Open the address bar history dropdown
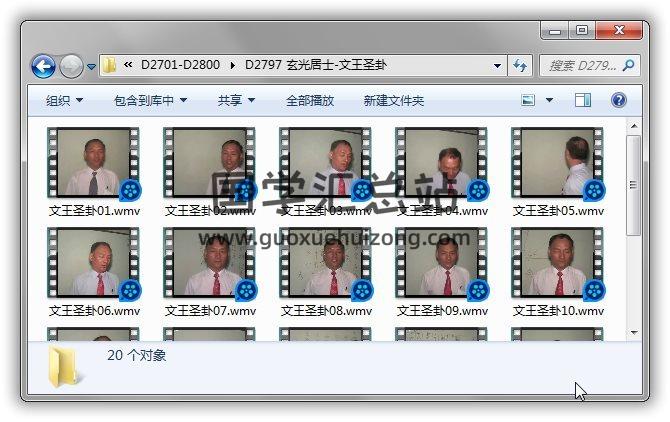This screenshot has width=670, height=422. [x=498, y=66]
